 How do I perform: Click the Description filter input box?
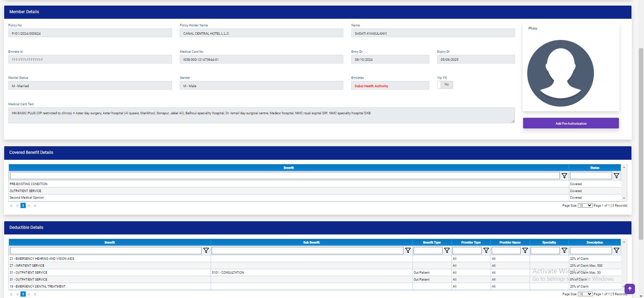coord(590,250)
